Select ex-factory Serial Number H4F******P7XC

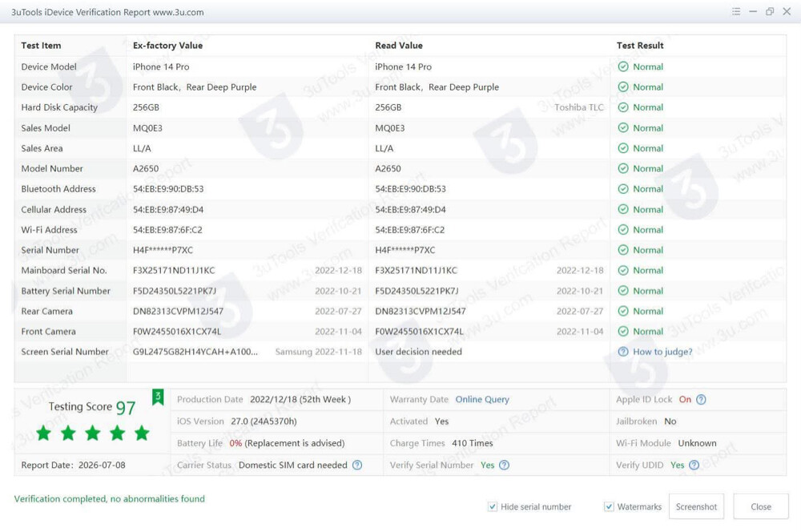click(x=163, y=250)
